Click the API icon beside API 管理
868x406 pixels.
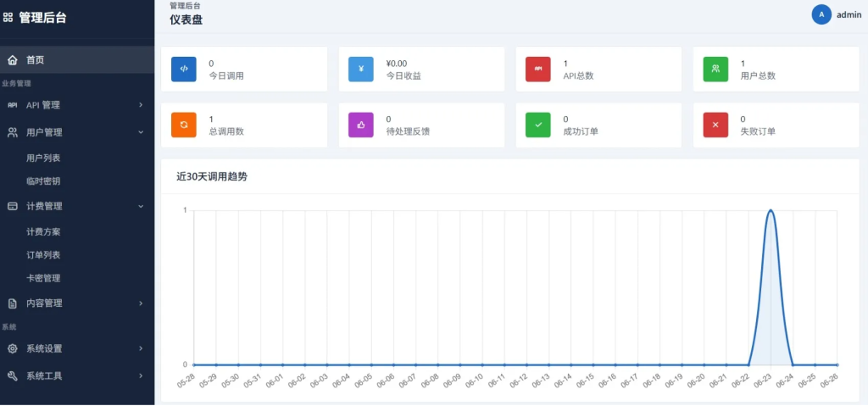[x=12, y=105]
